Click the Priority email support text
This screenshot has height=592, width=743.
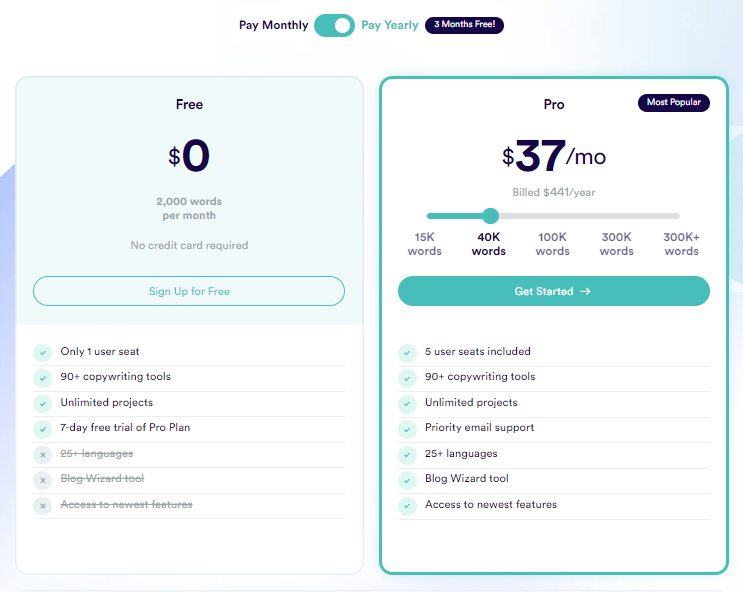[479, 428]
